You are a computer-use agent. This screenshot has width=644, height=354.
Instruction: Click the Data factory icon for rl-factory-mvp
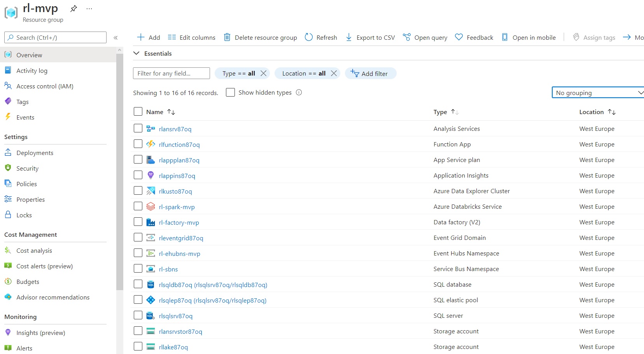pyautogui.click(x=150, y=222)
